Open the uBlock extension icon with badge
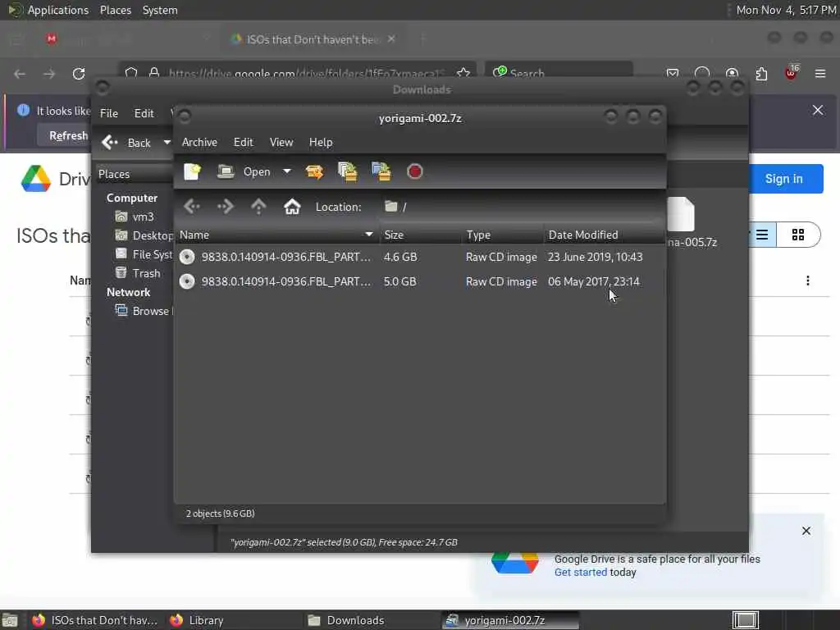The height and width of the screenshot is (630, 840). point(792,73)
